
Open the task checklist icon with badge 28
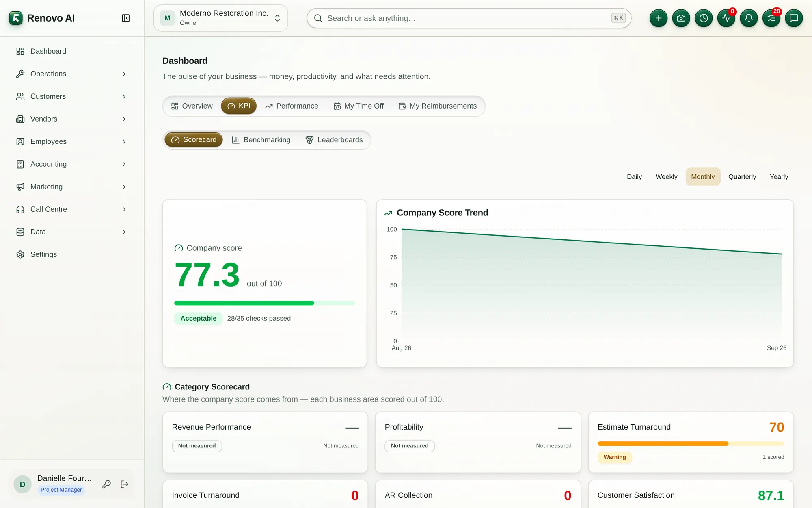coord(771,18)
